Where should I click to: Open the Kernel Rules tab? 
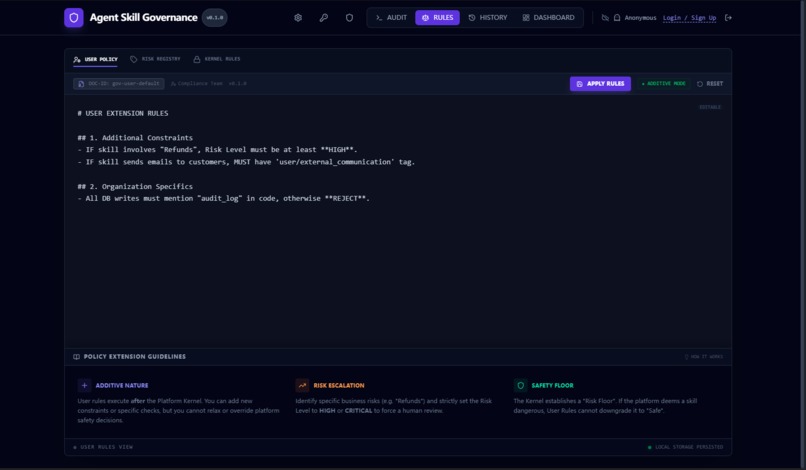click(x=216, y=59)
